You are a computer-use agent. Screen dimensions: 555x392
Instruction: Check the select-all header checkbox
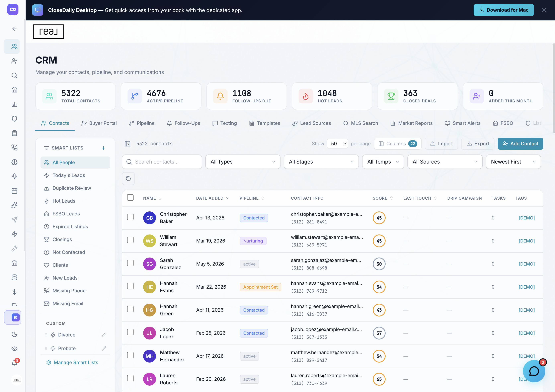click(x=130, y=198)
